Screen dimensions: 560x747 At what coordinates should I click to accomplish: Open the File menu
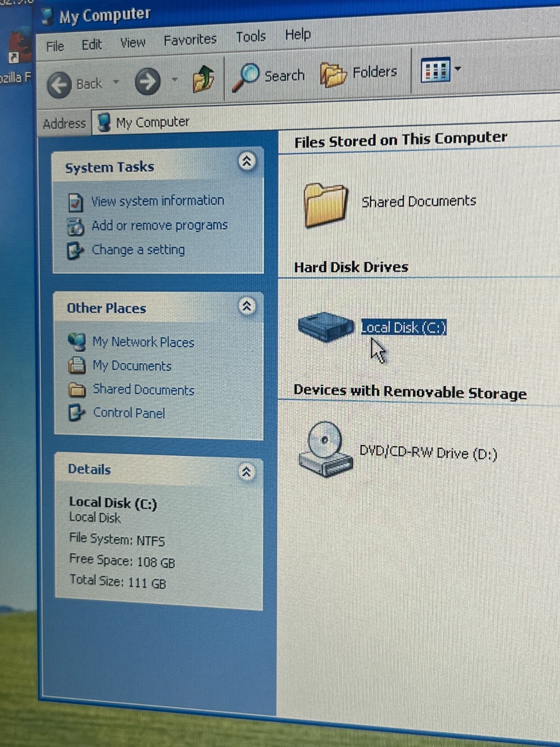(x=55, y=47)
